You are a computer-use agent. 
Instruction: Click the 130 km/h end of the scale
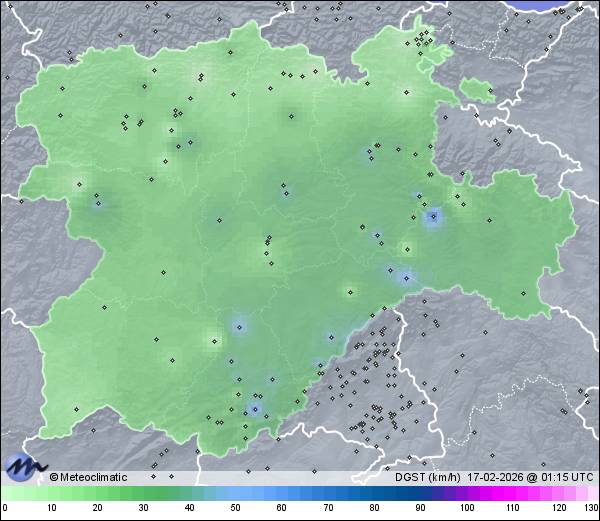pos(590,508)
